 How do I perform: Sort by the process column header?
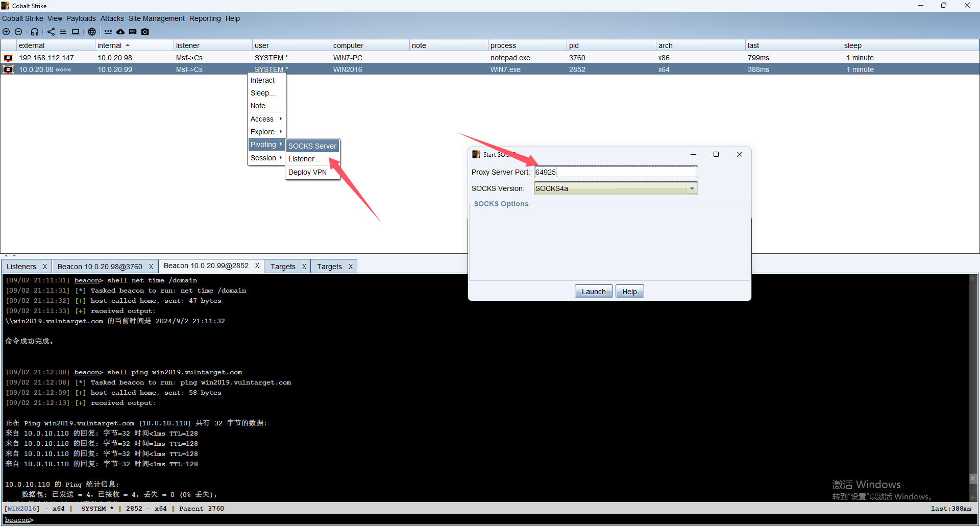[527, 45]
